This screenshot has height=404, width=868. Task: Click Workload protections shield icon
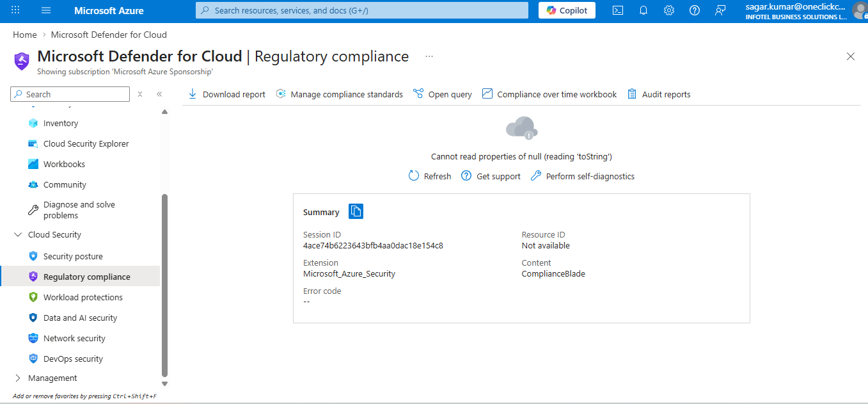coord(33,297)
